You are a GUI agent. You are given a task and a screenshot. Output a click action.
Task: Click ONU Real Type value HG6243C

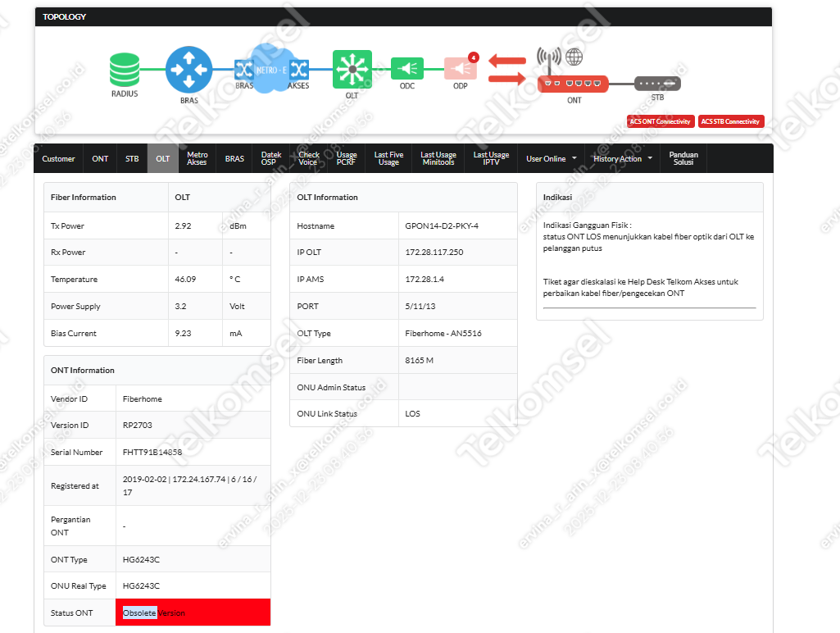click(x=141, y=585)
